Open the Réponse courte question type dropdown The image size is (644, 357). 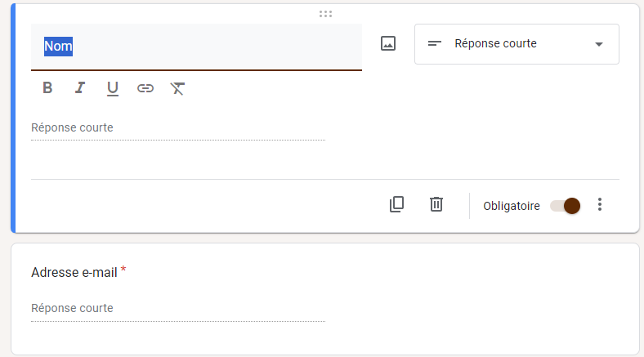point(517,44)
